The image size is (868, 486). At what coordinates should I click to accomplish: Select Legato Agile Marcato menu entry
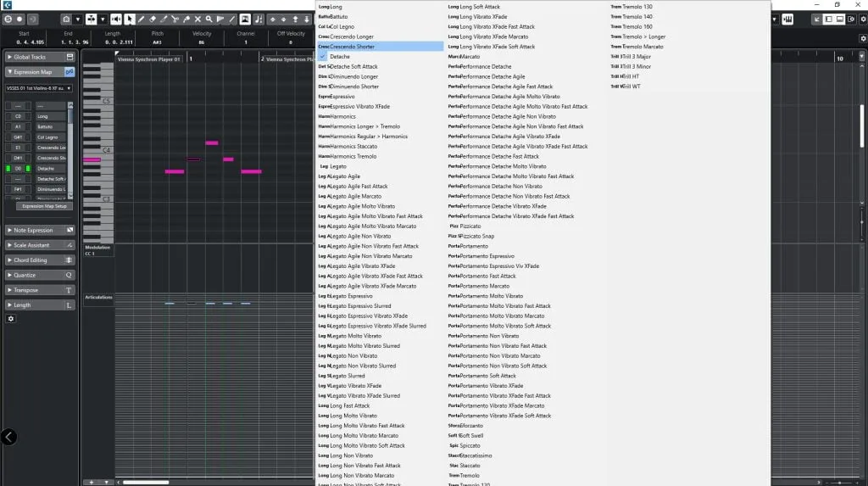381,196
